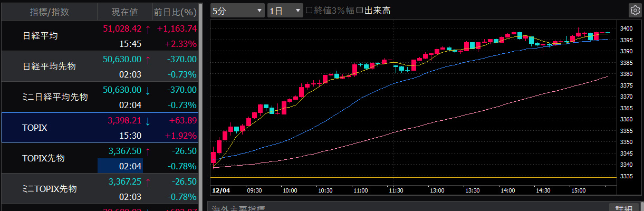The height and width of the screenshot is (211, 644).
Task: Click the 前日比(%) column header
Action: (x=175, y=11)
